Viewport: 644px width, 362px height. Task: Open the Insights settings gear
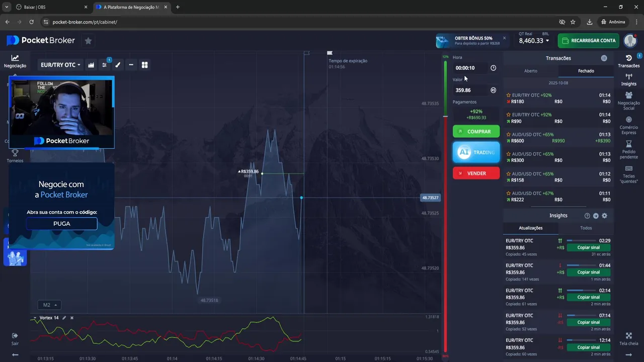[x=604, y=216]
